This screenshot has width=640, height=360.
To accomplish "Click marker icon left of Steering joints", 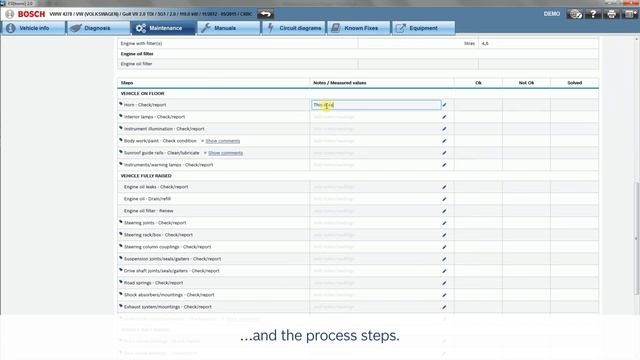I will click(121, 222).
